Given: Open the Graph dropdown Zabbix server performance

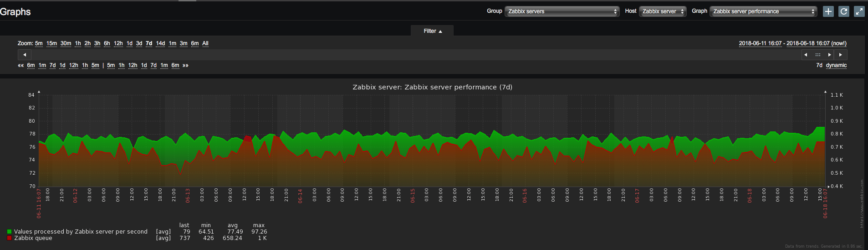Looking at the screenshot, I should tap(763, 11).
